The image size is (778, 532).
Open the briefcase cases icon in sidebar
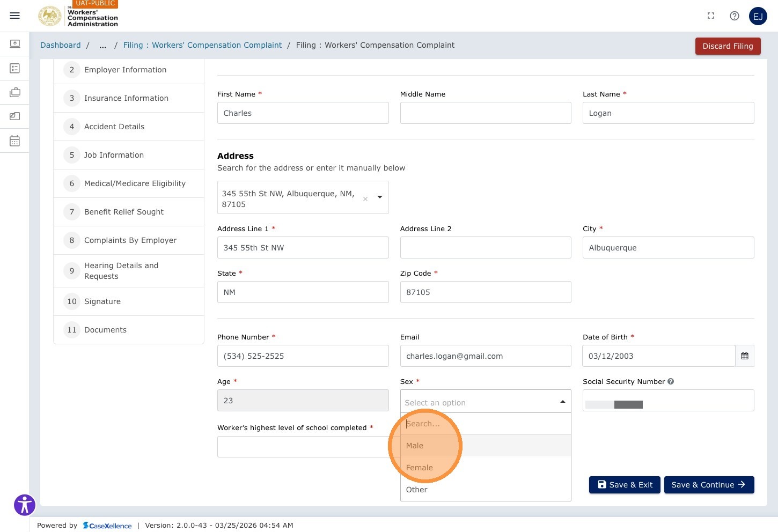click(15, 92)
